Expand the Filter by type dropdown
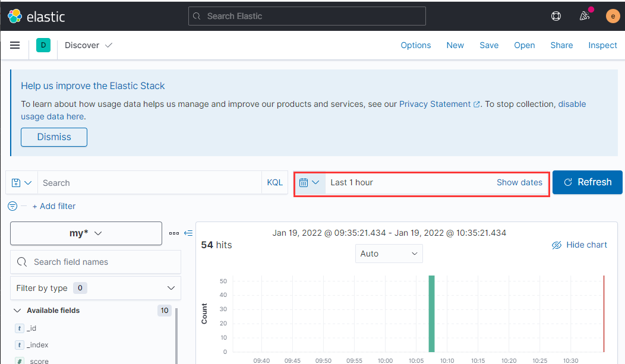The image size is (625, 364). 96,288
